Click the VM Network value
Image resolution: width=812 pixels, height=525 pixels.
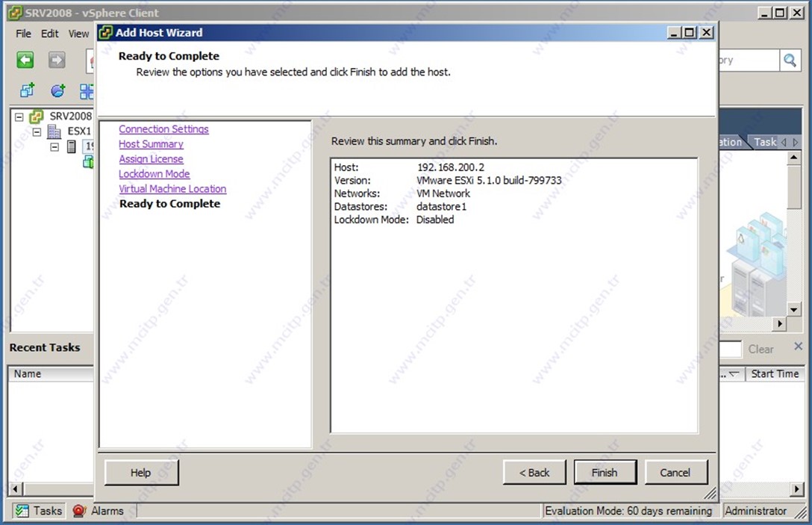click(443, 193)
